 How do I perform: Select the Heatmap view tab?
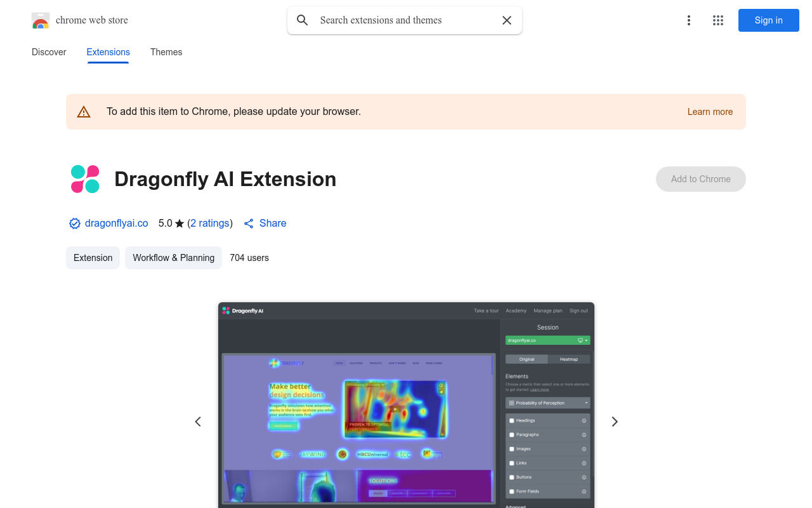(569, 359)
